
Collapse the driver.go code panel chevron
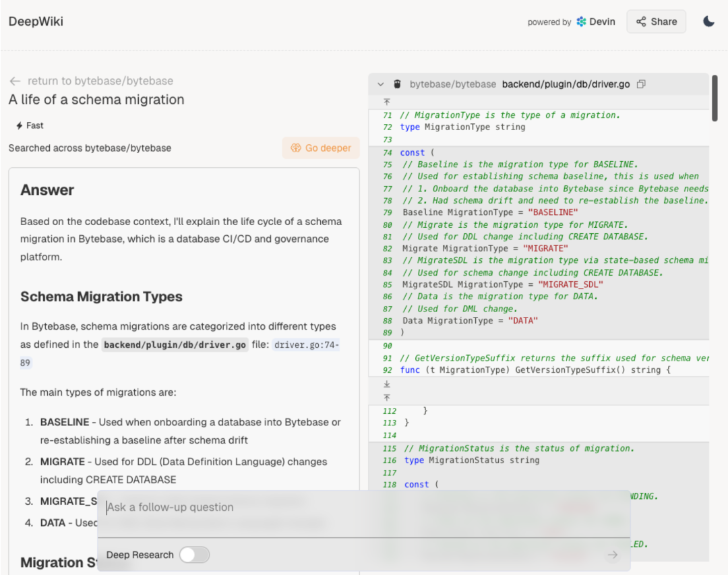tap(381, 84)
